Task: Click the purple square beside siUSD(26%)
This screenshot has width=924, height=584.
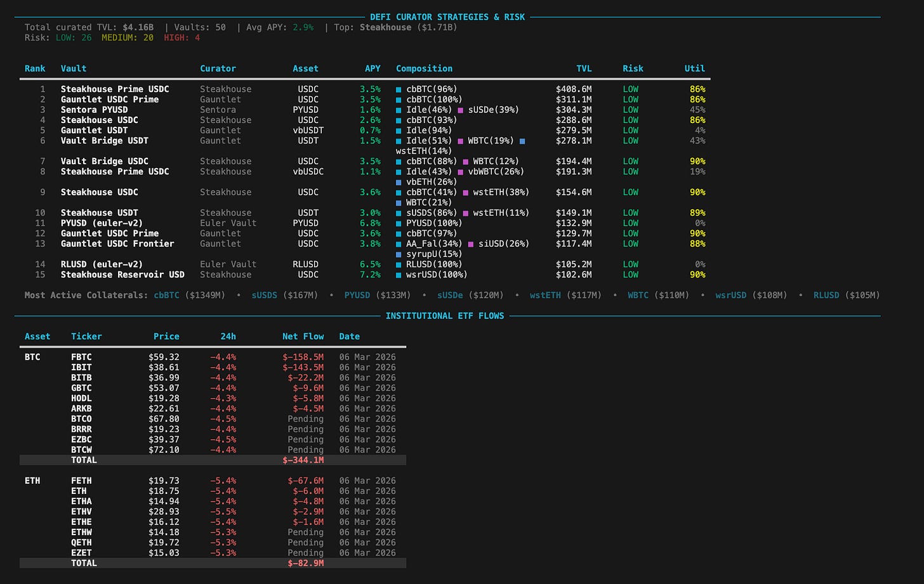Action: [471, 244]
